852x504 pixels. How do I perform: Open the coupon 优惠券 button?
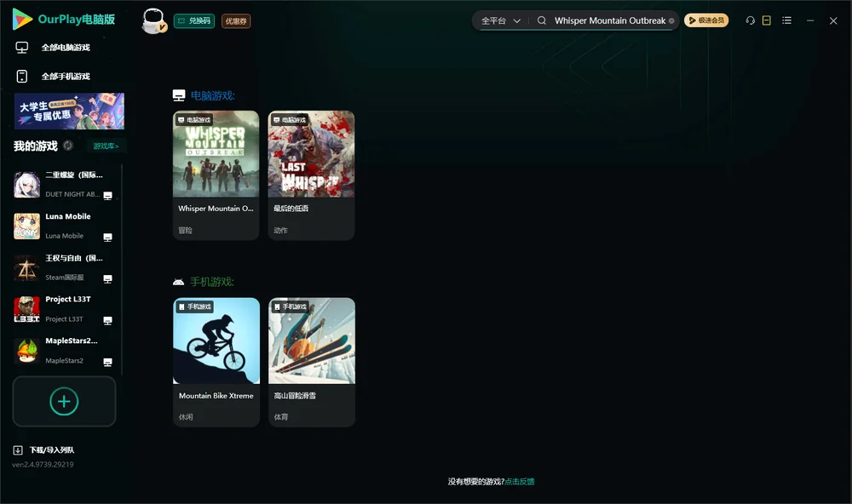236,20
